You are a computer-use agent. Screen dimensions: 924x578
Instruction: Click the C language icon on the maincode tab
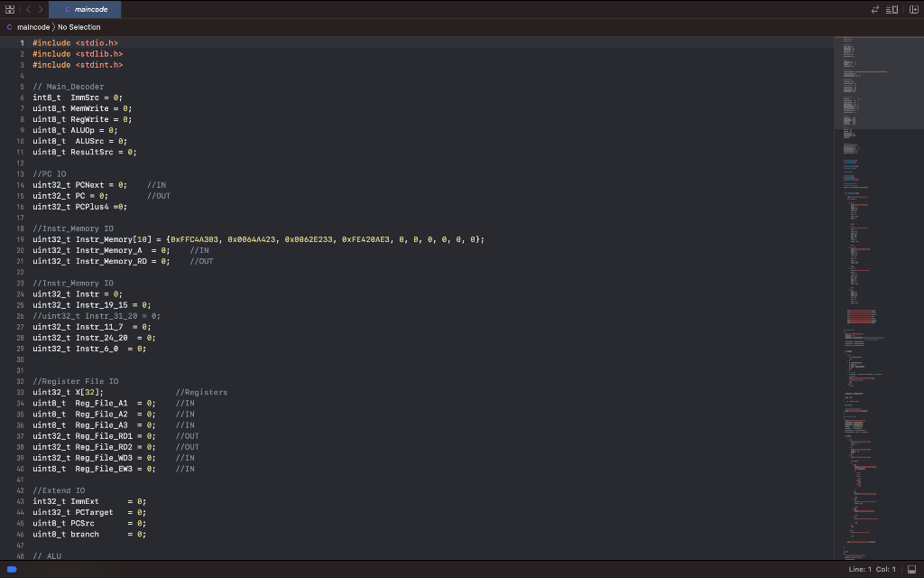pyautogui.click(x=69, y=9)
